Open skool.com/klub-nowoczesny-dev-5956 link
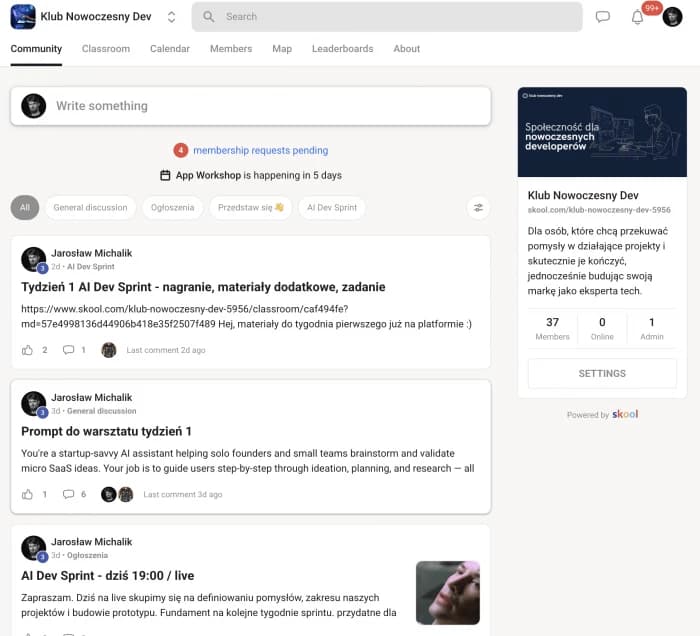Image resolution: width=700 pixels, height=636 pixels. (599, 210)
